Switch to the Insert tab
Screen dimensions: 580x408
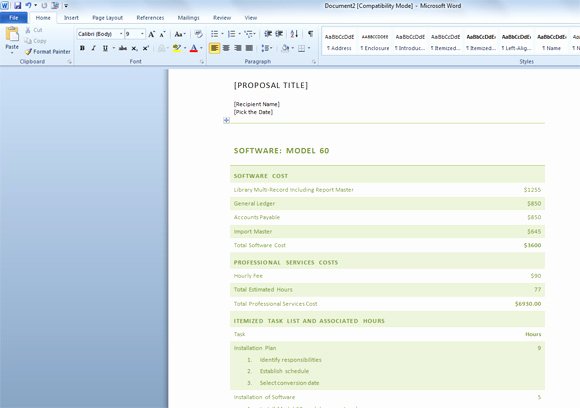[71, 18]
